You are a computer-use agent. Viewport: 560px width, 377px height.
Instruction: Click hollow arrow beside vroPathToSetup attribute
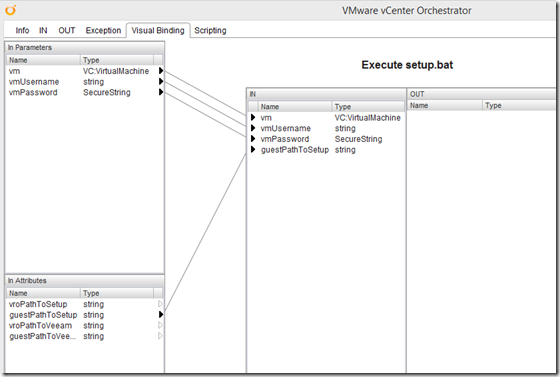tap(160, 304)
